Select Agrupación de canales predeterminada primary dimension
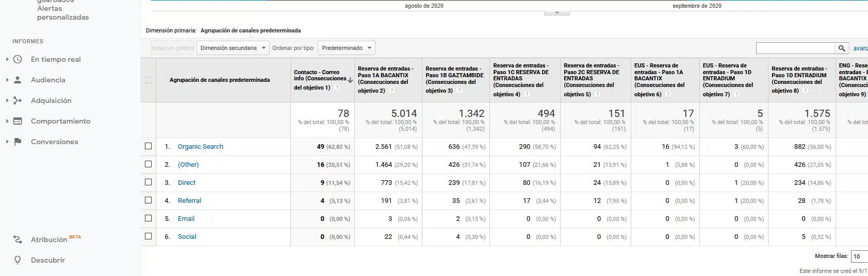The image size is (868, 276). coord(251,30)
